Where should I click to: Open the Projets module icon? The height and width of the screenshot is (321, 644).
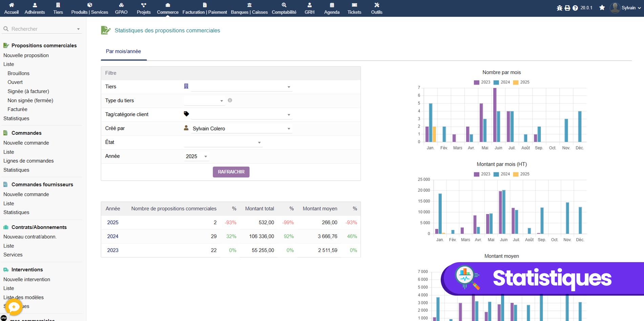point(144,5)
